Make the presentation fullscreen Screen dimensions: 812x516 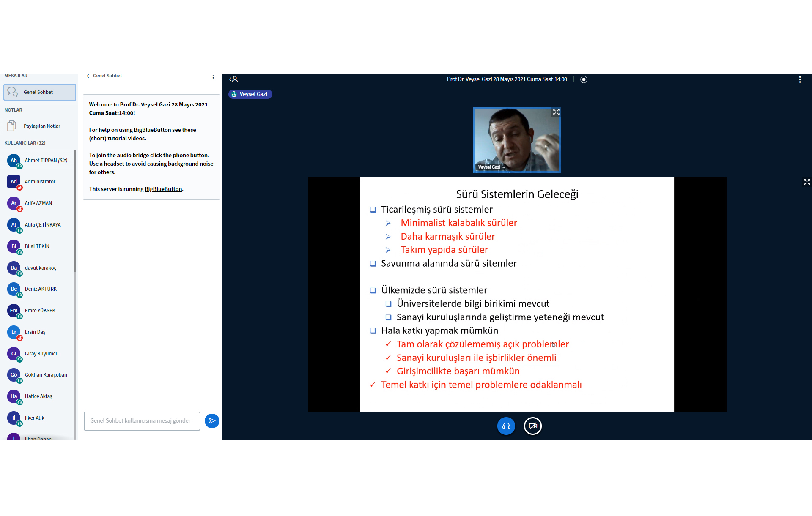pyautogui.click(x=807, y=182)
